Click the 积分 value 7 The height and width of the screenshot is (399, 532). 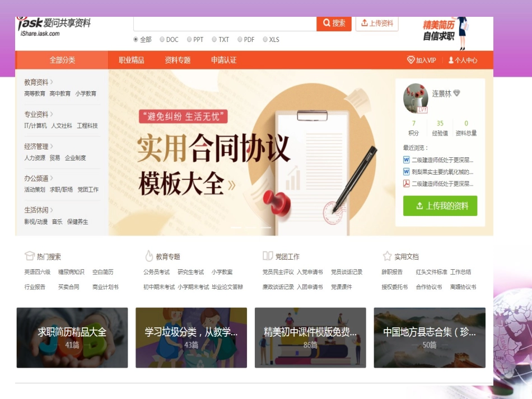(x=414, y=123)
